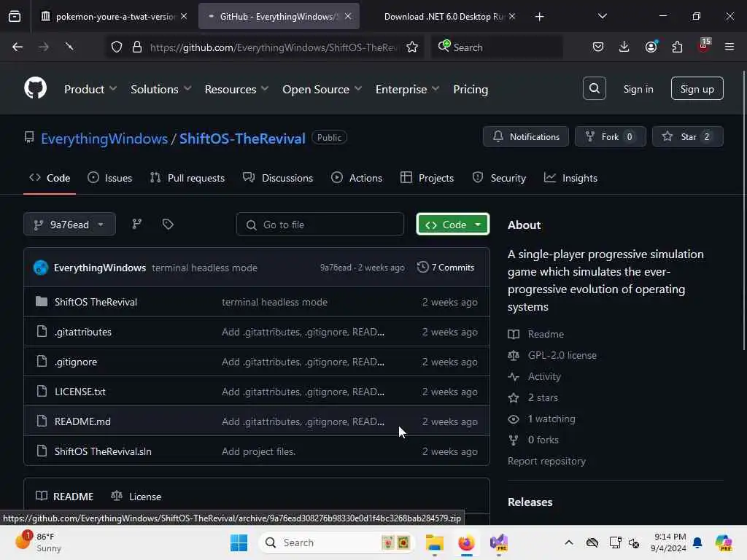Viewport: 747px width, 560px height.
Task: Open the ShiftOS TheRevival folder
Action: coord(96,302)
